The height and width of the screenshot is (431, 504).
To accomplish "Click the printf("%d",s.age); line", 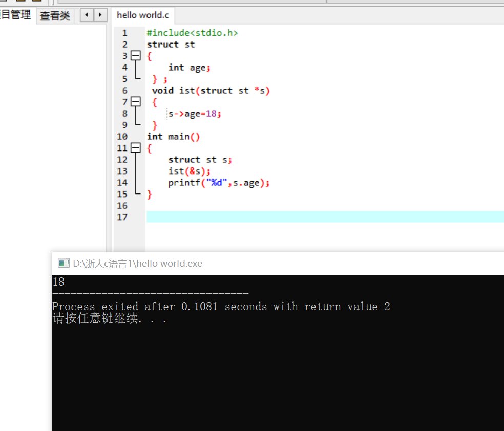I will click(x=219, y=183).
